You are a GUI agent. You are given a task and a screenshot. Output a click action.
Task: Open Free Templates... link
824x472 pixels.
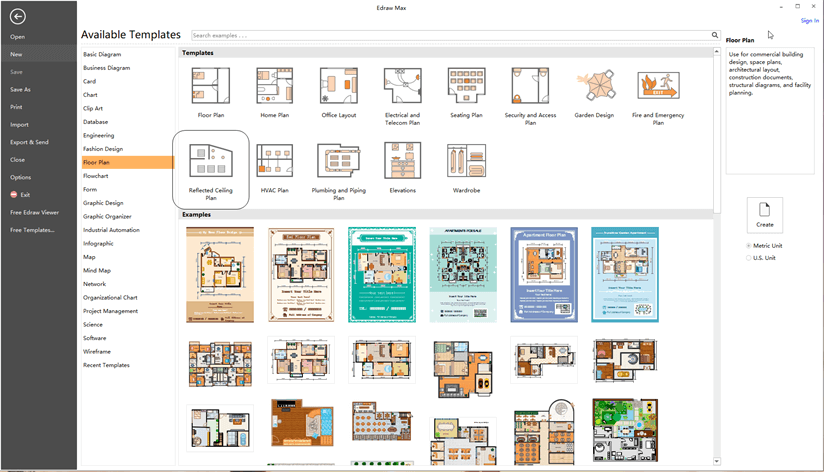tap(32, 230)
